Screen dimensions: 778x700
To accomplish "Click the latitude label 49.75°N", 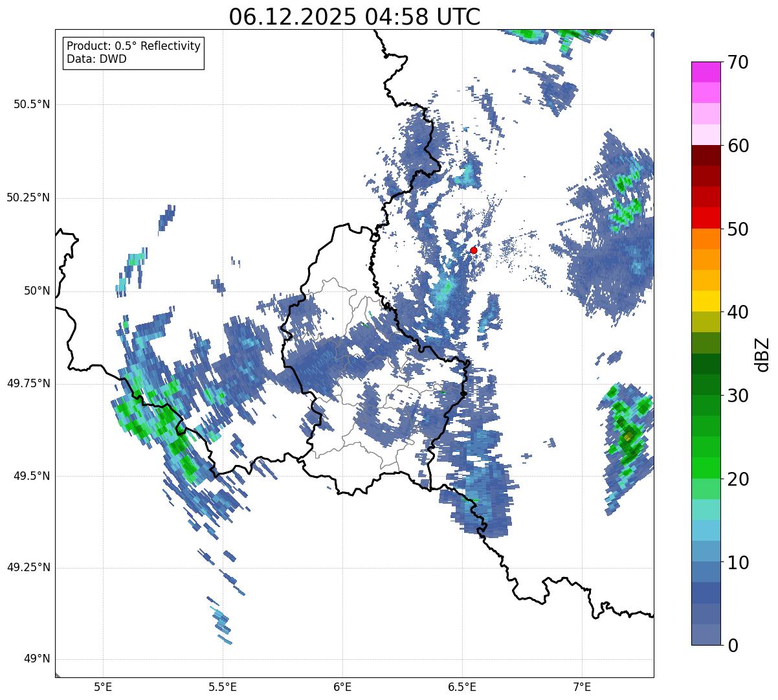I will 28,383.
